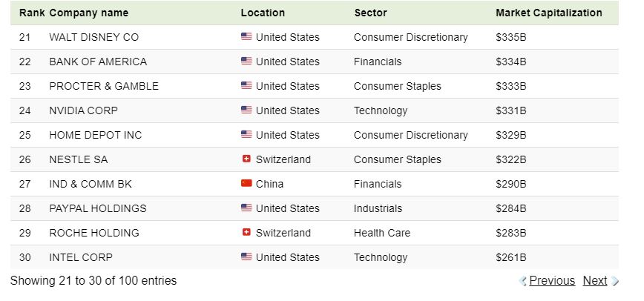Click the US flag in Walt Disney row
The height and width of the screenshot is (301, 644).
[x=246, y=37]
